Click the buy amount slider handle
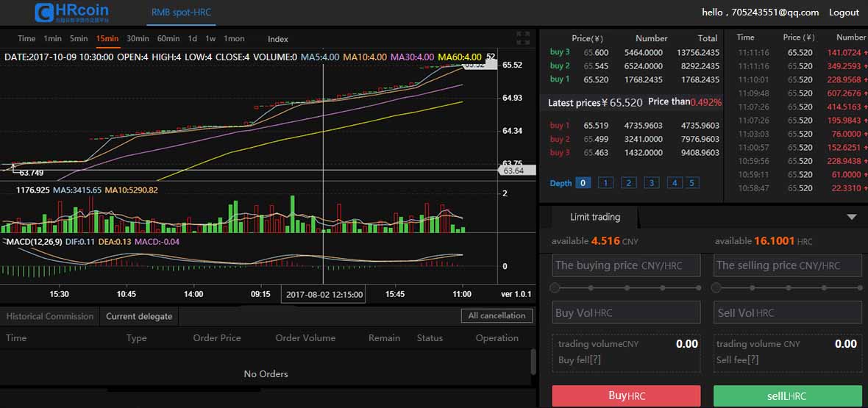This screenshot has height=408, width=868. [x=555, y=287]
